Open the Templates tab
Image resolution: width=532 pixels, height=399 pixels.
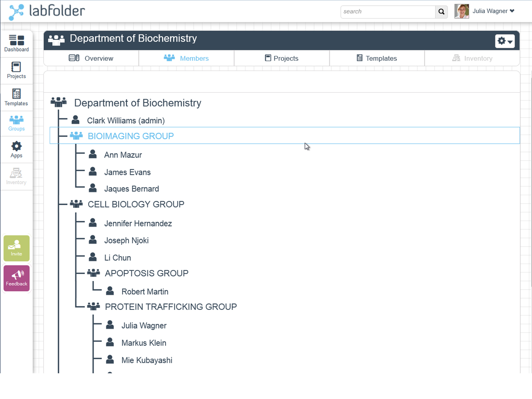coord(377,58)
